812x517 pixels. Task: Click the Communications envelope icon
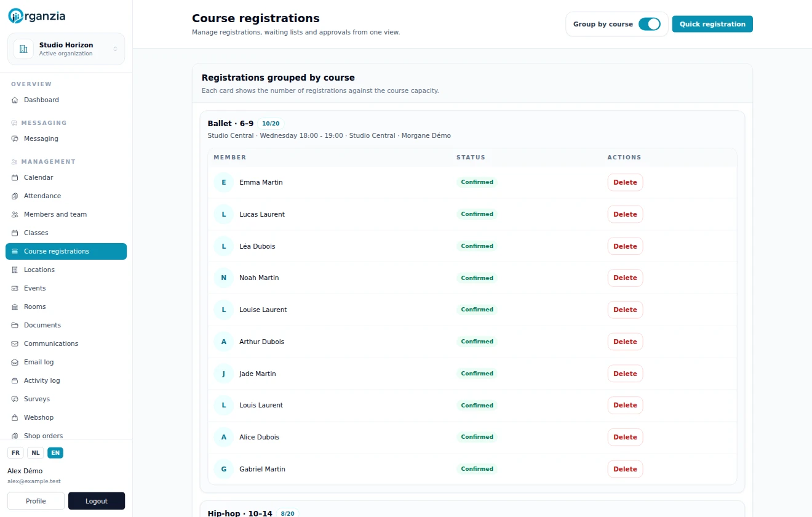[x=15, y=343]
